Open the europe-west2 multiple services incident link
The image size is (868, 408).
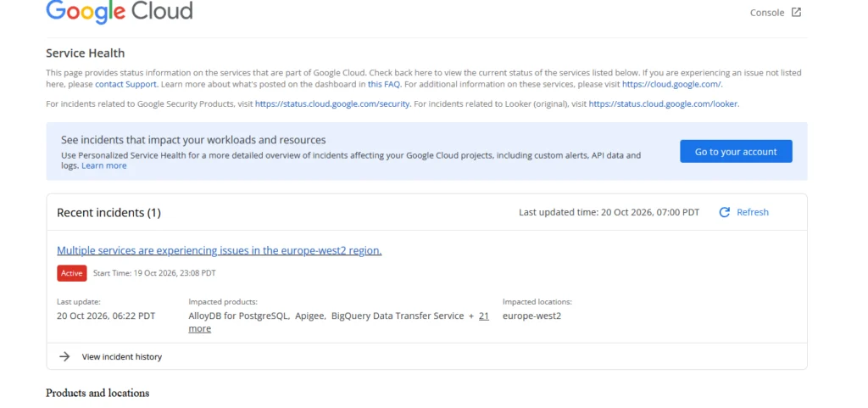[220, 250]
